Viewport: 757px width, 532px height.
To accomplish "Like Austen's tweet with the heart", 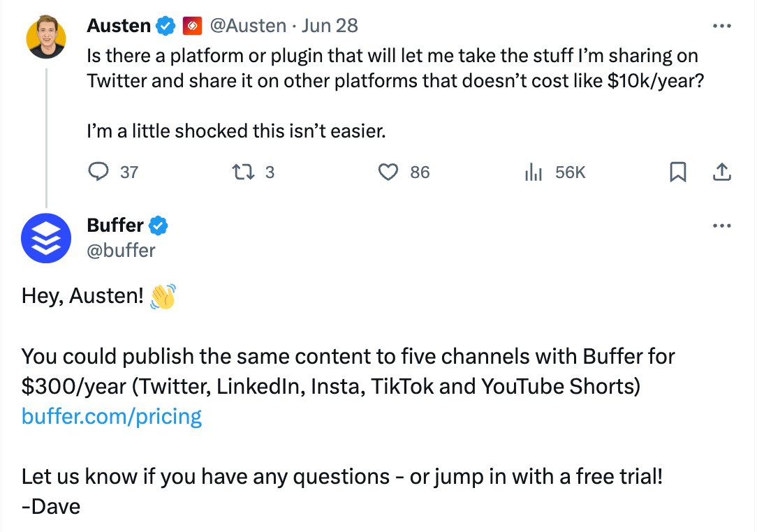I will [388, 172].
